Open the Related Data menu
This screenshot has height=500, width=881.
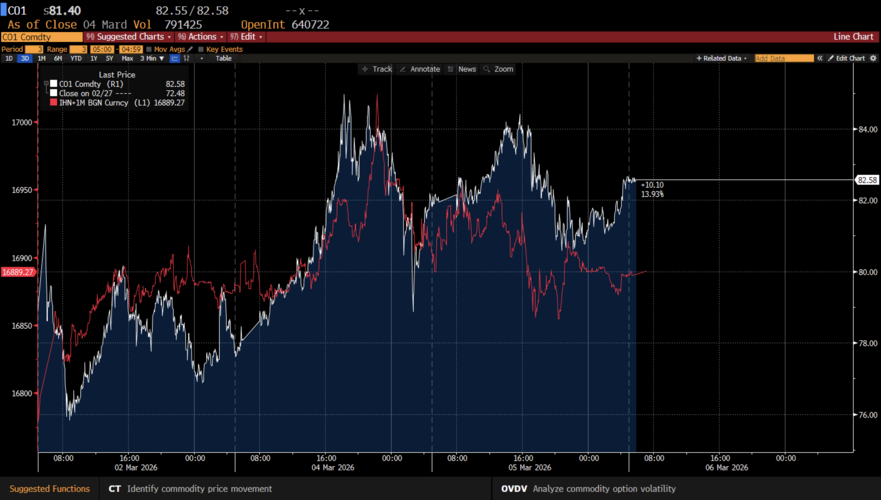click(x=722, y=58)
